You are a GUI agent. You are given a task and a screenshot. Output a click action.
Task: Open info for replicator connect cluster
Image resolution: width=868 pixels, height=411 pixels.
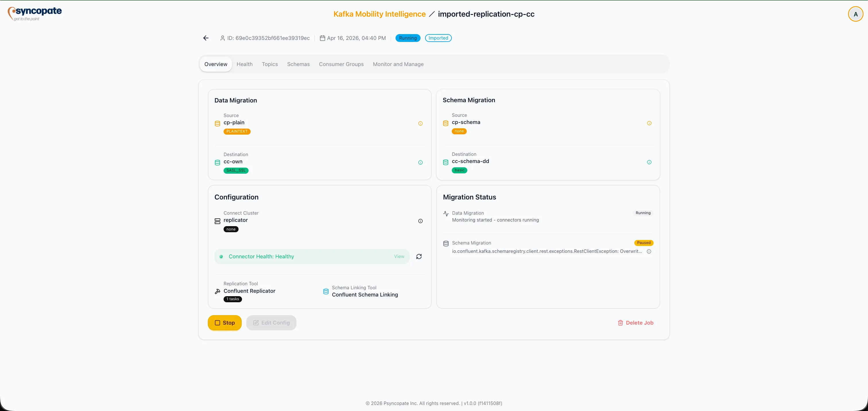click(x=420, y=221)
